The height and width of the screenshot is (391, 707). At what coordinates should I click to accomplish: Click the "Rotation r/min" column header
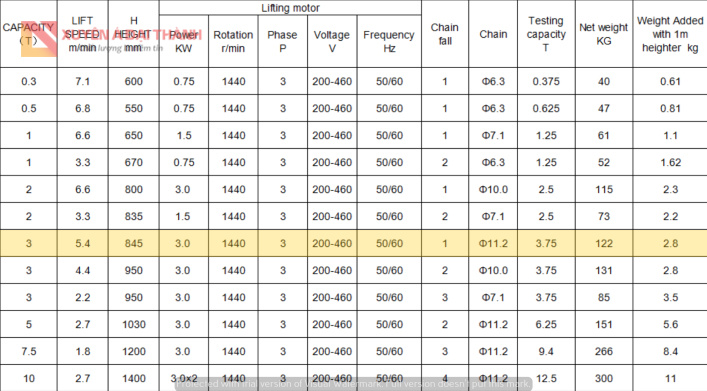233,41
